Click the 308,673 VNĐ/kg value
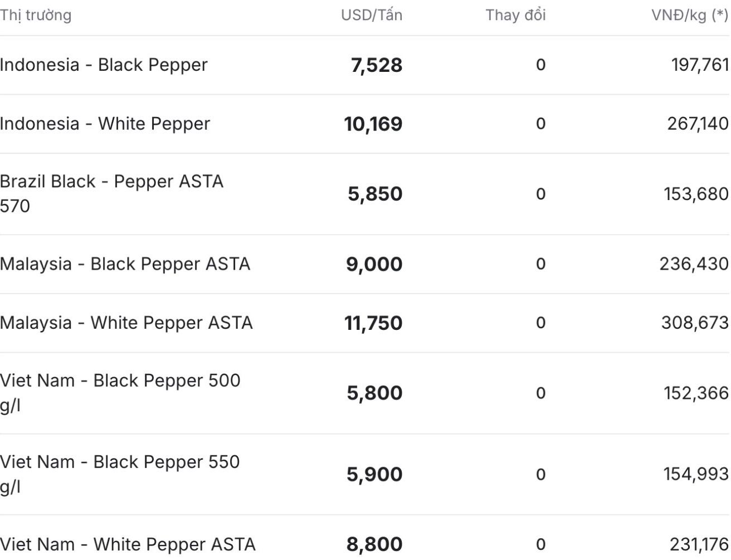Image resolution: width=731 pixels, height=560 pixels. coord(695,323)
